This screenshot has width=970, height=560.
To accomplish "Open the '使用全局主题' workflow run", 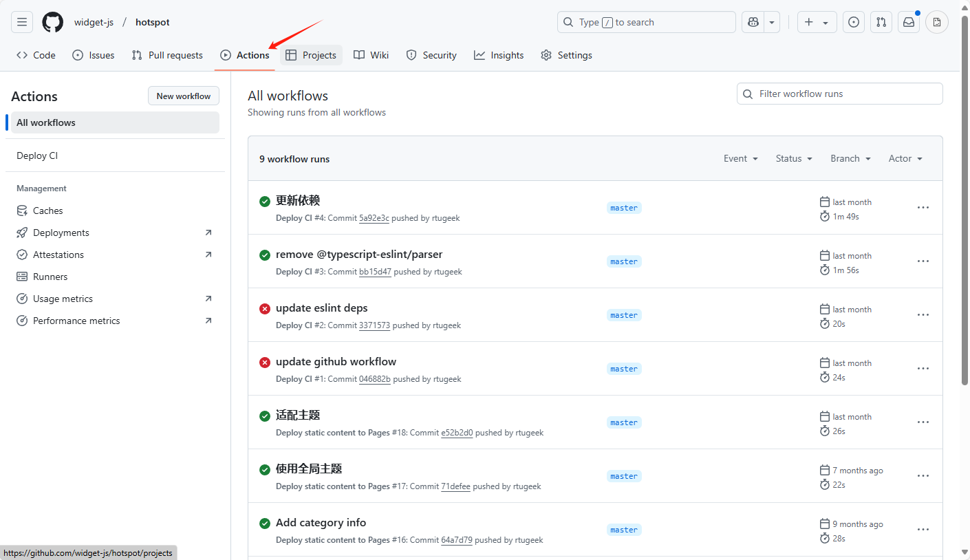I will (309, 469).
